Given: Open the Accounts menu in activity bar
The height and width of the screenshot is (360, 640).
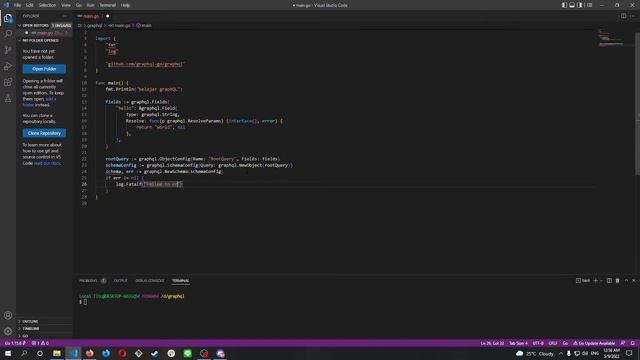Looking at the screenshot, I should (x=8, y=315).
